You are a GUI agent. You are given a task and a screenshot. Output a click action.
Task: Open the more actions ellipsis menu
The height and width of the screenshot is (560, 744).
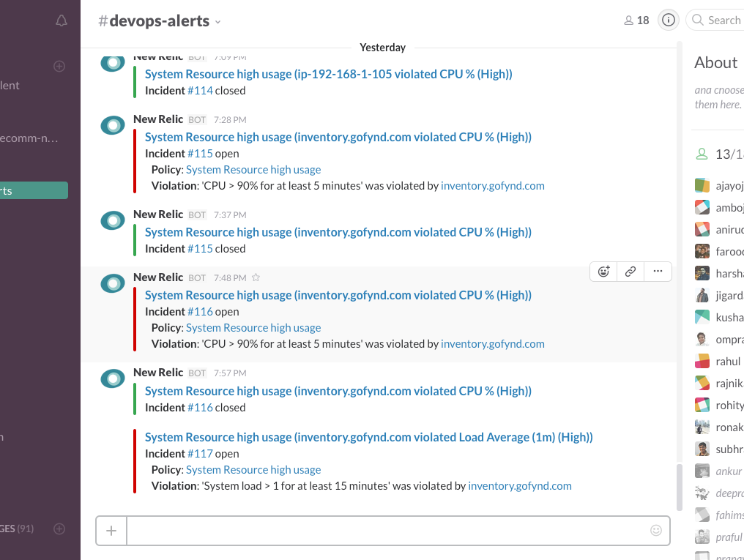click(x=658, y=272)
